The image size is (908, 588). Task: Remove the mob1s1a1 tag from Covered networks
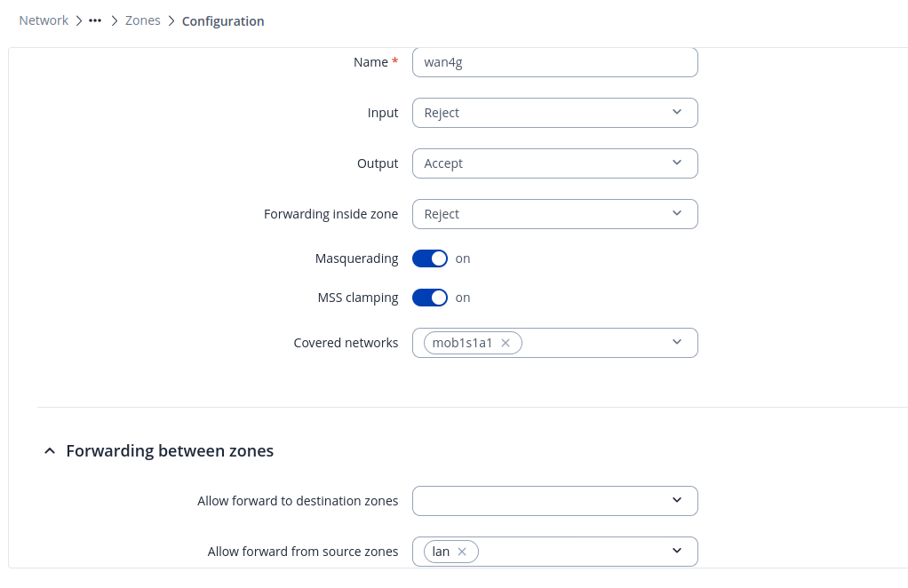coord(506,343)
